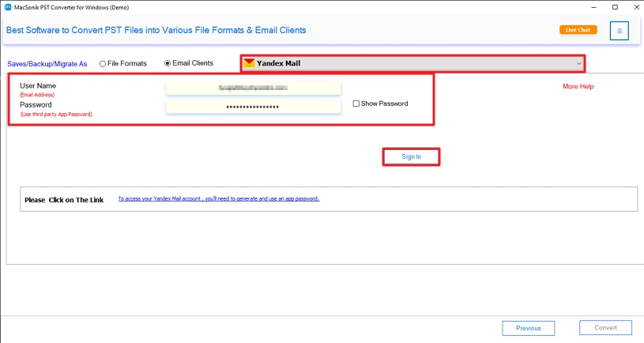Click the Best Software to Convert PST heading
This screenshot has height=343, width=644.
click(156, 30)
